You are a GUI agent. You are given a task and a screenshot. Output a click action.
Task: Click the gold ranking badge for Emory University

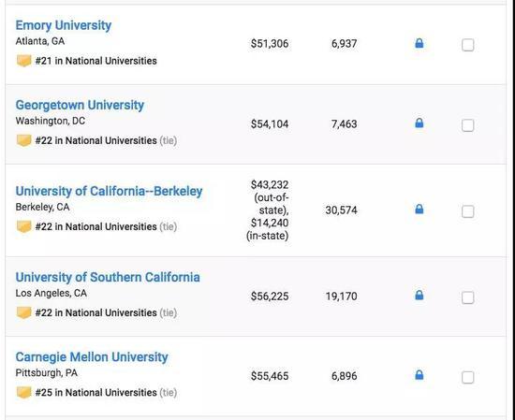24,61
